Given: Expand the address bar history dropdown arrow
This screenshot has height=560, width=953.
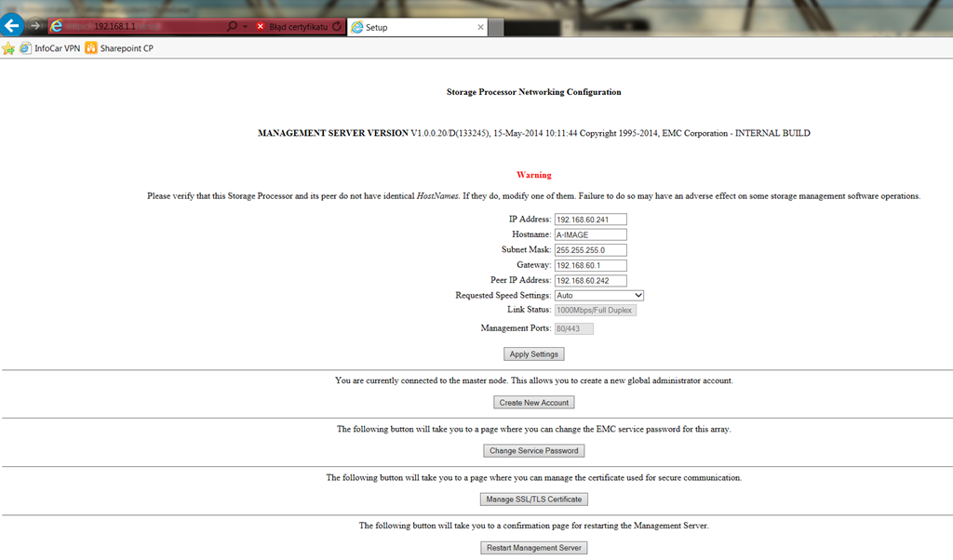Looking at the screenshot, I should pos(245,27).
